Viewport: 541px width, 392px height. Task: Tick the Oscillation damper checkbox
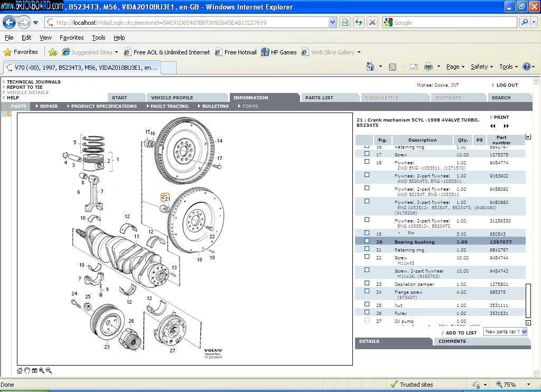click(367, 283)
